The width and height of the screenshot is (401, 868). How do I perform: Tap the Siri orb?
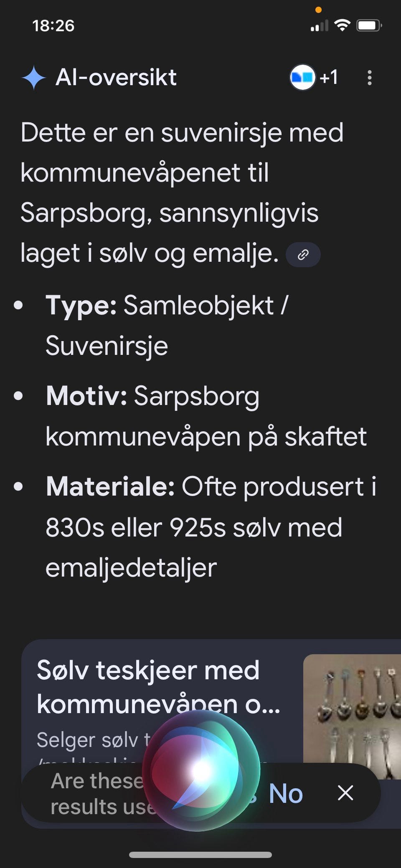click(x=201, y=770)
